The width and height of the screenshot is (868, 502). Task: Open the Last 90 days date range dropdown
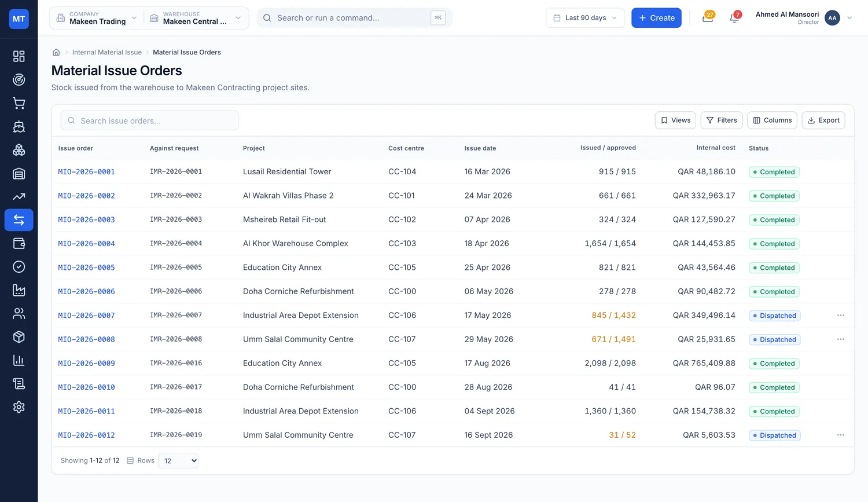pos(585,18)
